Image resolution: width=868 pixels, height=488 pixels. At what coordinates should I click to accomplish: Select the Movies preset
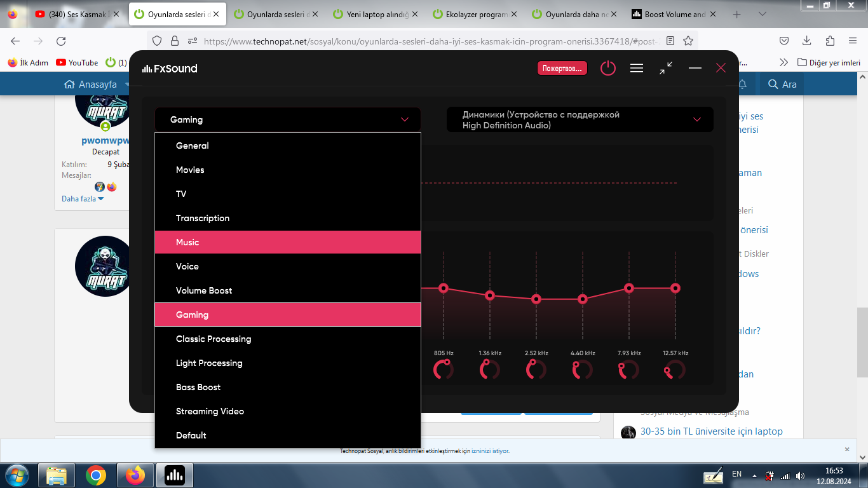pos(287,170)
